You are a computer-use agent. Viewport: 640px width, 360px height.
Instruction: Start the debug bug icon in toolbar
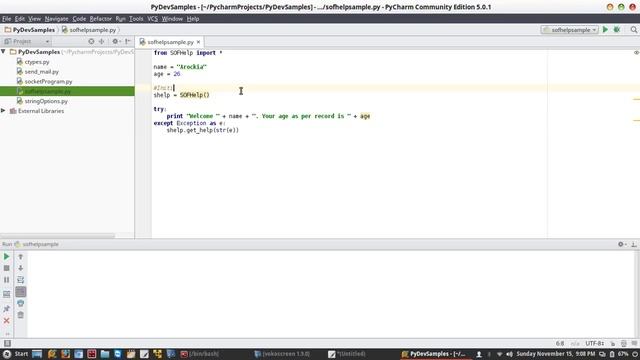point(617,30)
